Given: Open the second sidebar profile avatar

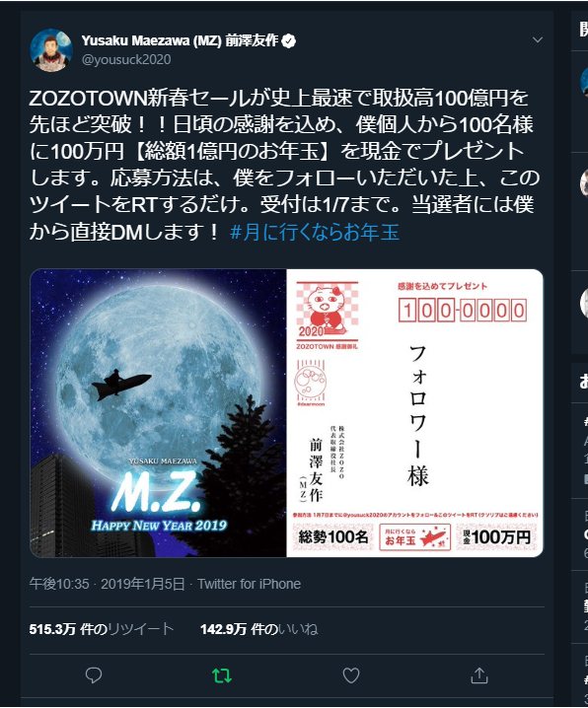Looking at the screenshot, I should (x=584, y=182).
